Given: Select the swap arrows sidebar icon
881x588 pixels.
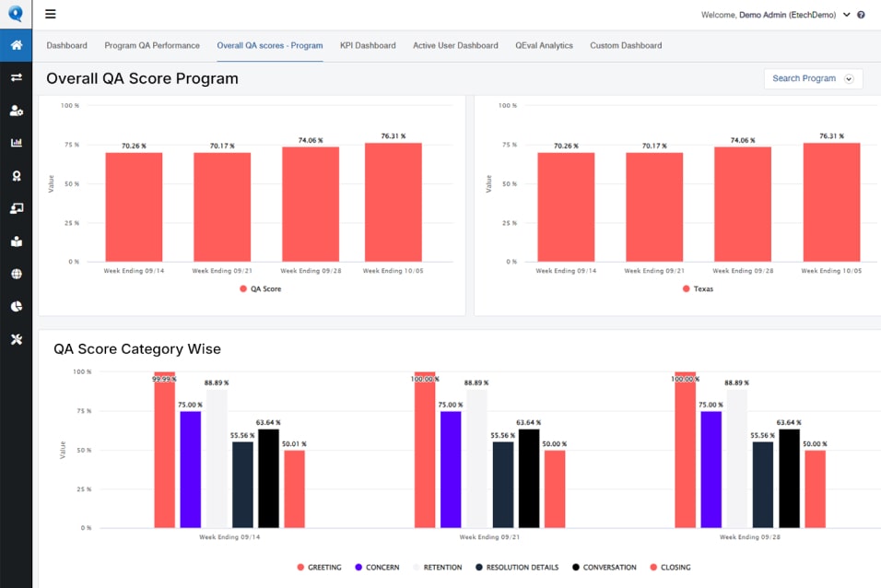Looking at the screenshot, I should click(x=17, y=77).
